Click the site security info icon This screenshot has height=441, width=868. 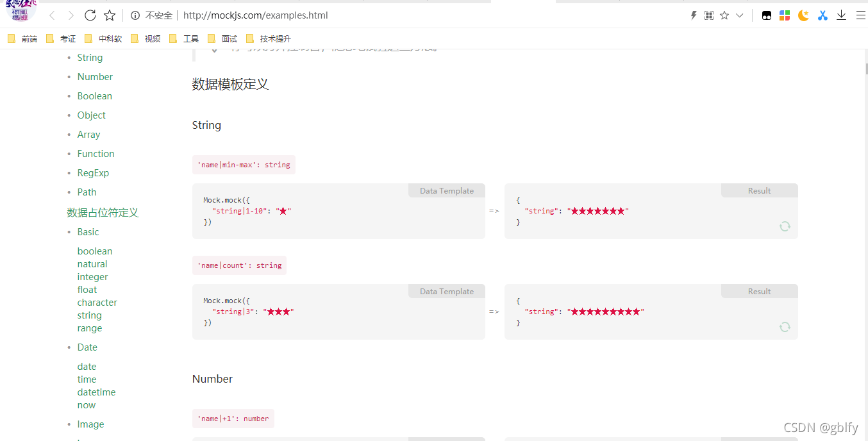[x=135, y=15]
